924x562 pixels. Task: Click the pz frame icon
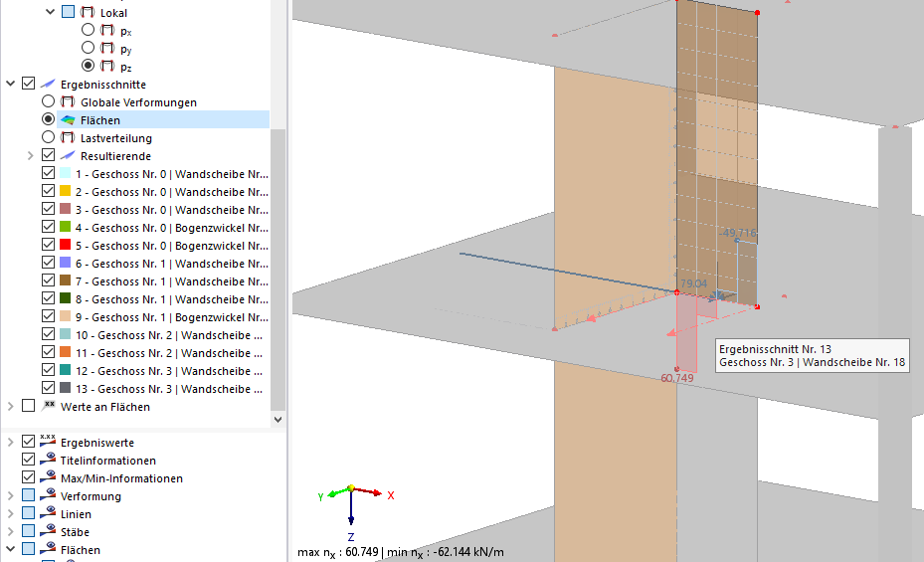click(x=107, y=65)
